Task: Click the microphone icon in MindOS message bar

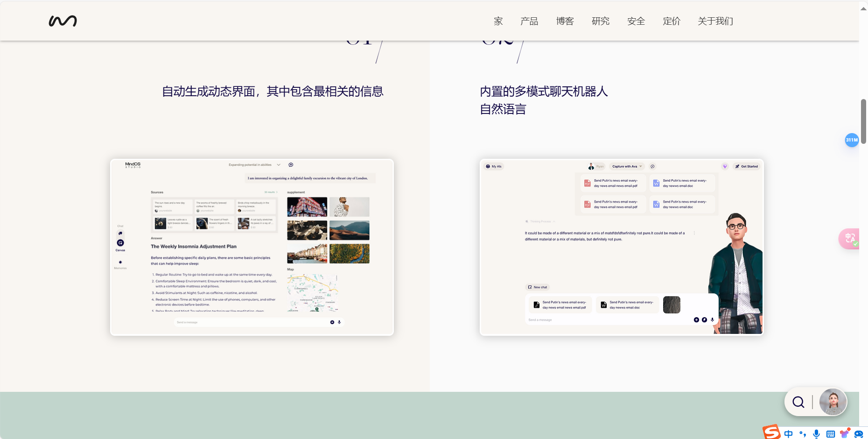Action: coord(339,322)
